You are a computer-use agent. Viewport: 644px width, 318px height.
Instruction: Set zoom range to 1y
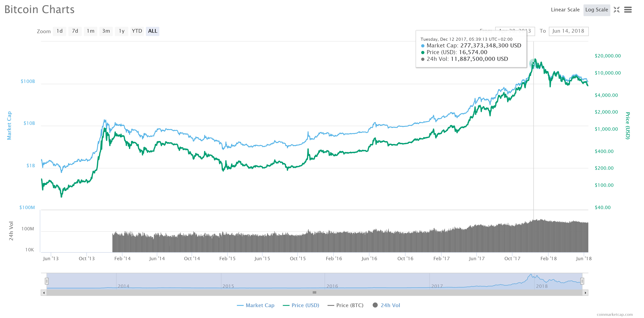click(x=121, y=31)
